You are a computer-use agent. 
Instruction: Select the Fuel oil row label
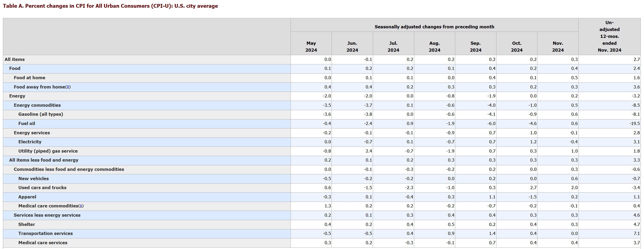tap(27, 123)
